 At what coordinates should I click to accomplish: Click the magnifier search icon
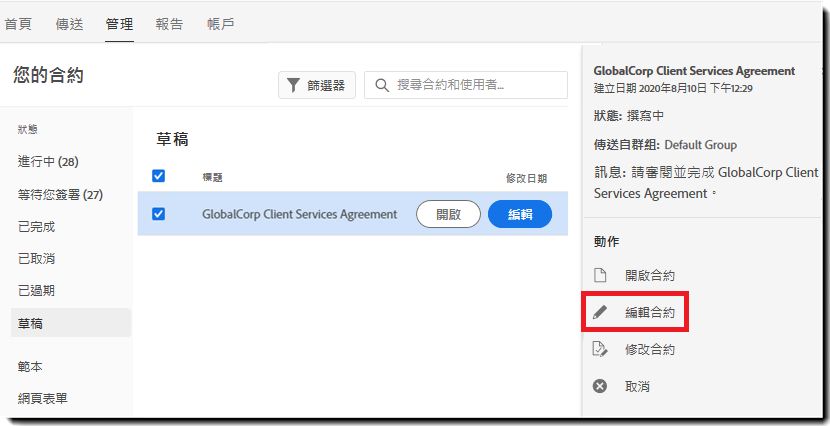pos(382,85)
